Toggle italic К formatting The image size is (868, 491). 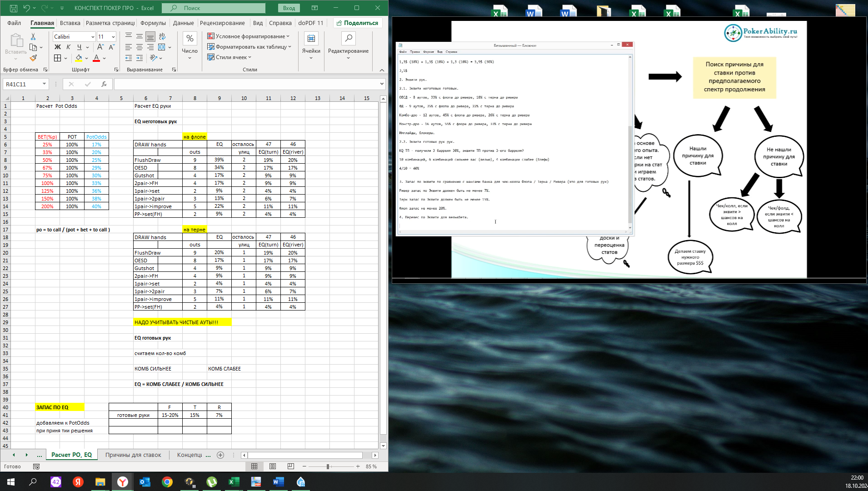68,47
